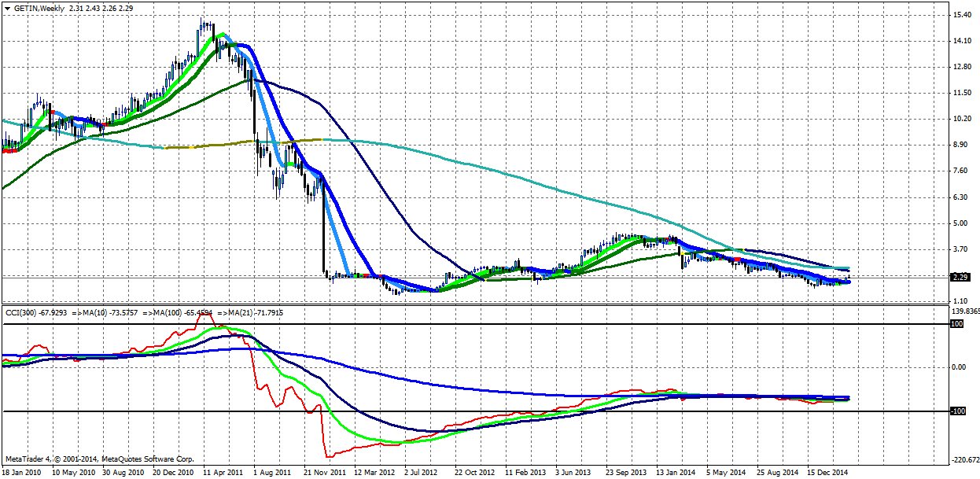
Task: Click the =>MA(10) -73.5757 indicator label
Action: click(x=106, y=313)
